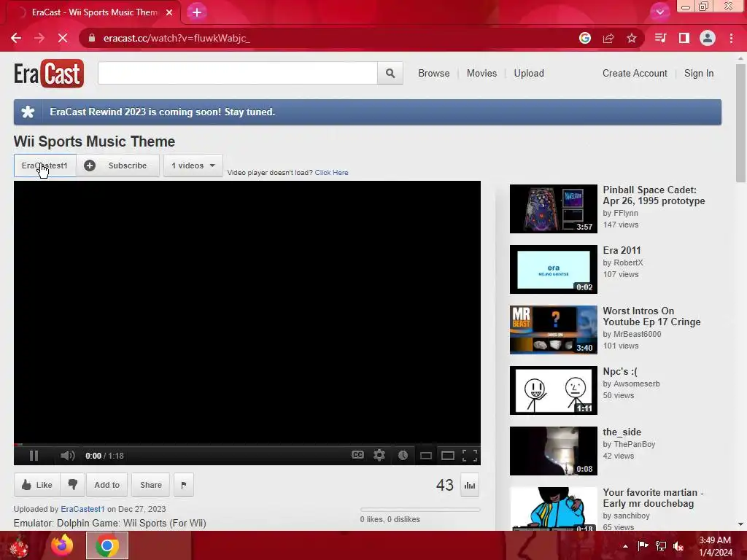Click the announcement star icon in banner

[28, 112]
